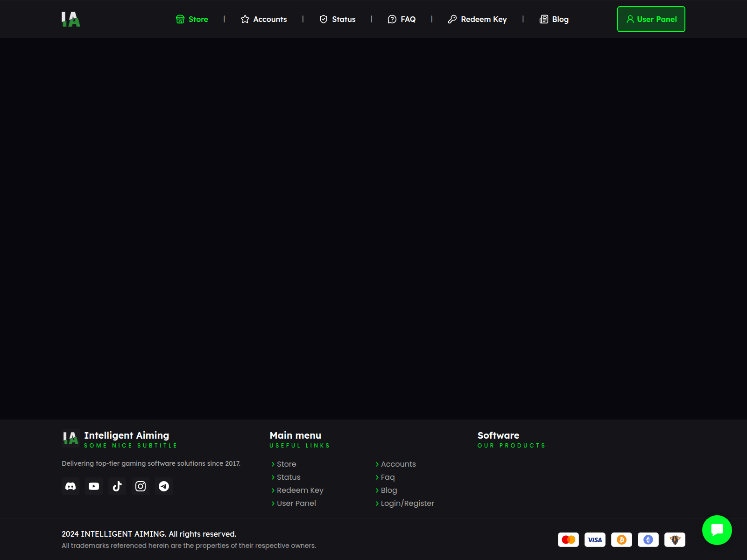Click the 2024 INTELLIGENT AIMING copyright text
This screenshot has height=560, width=747.
click(149, 534)
